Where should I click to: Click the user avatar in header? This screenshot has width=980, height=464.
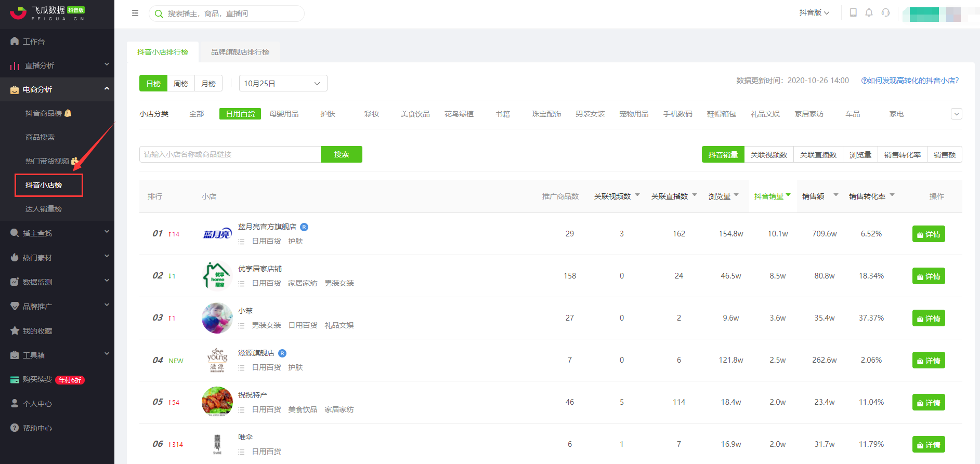935,14
